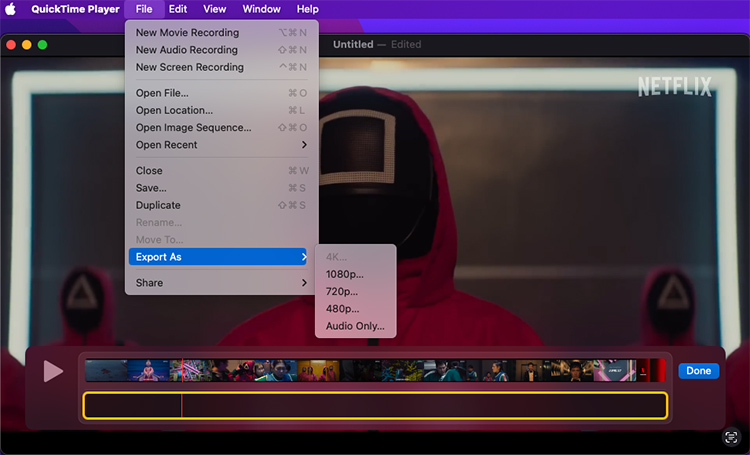Select Open Image Sequence...
750x455 pixels.
tap(221, 127)
